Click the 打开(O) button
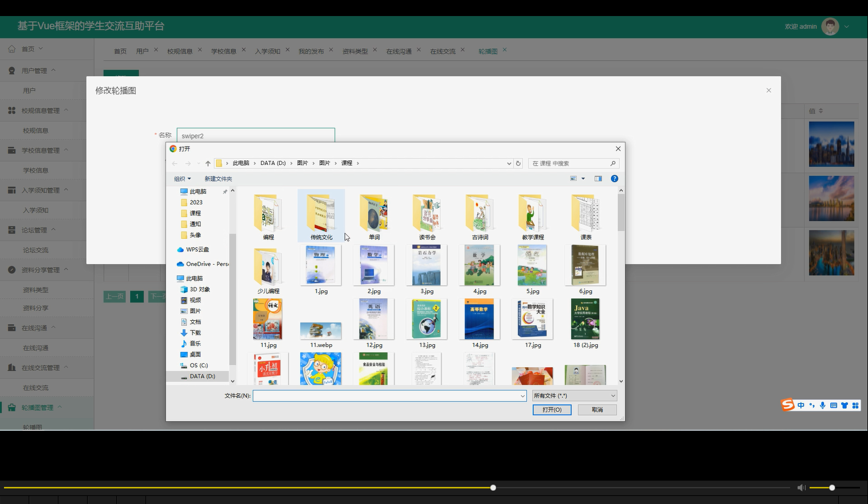 click(x=552, y=409)
